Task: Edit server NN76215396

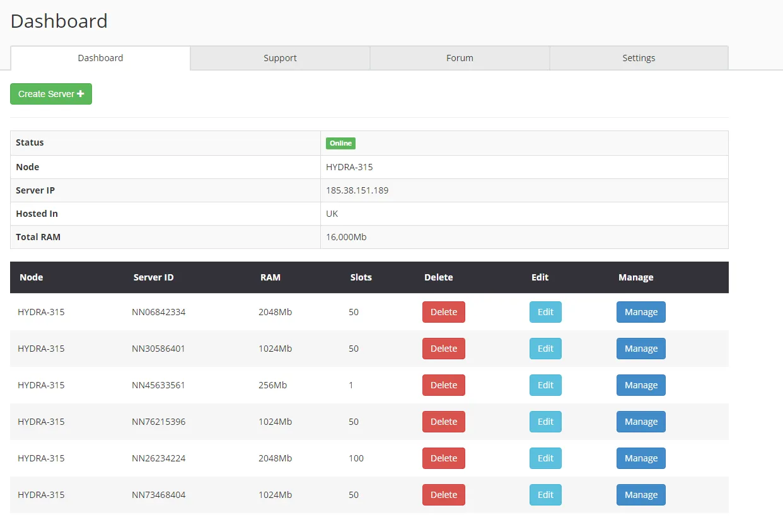Action: tap(545, 422)
